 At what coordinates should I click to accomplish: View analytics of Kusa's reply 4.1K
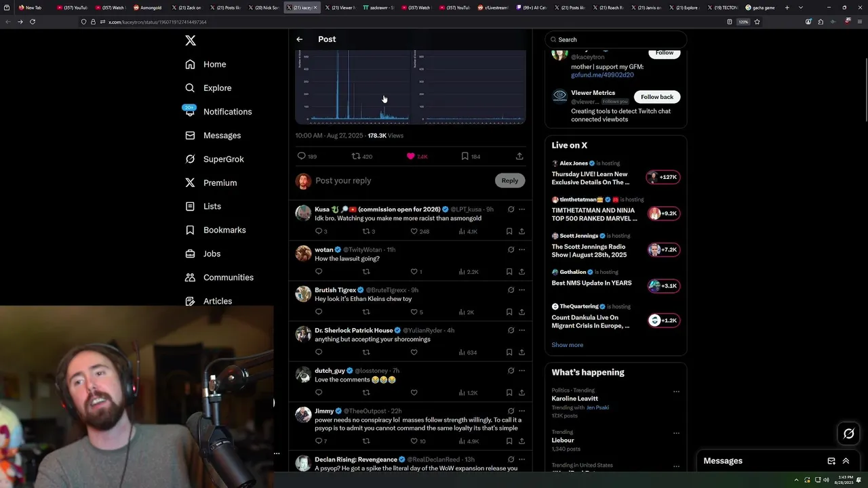[469, 232]
